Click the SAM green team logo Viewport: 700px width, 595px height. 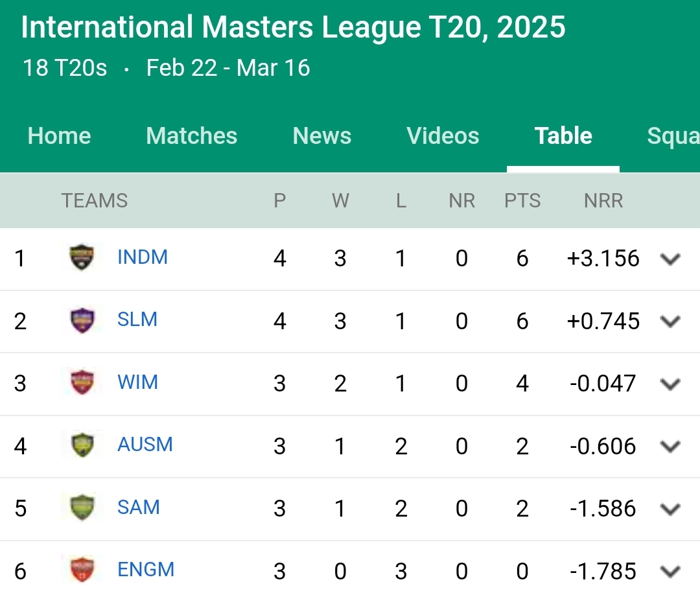82,507
